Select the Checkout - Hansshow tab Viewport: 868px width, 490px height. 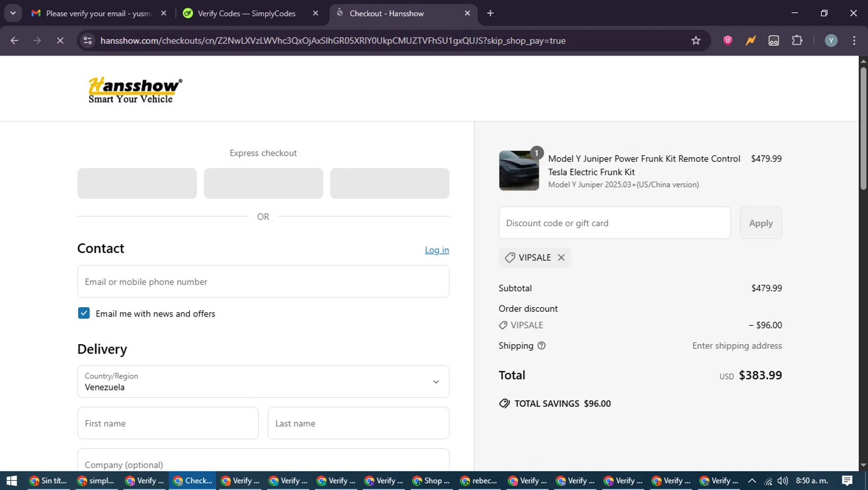coord(403,13)
